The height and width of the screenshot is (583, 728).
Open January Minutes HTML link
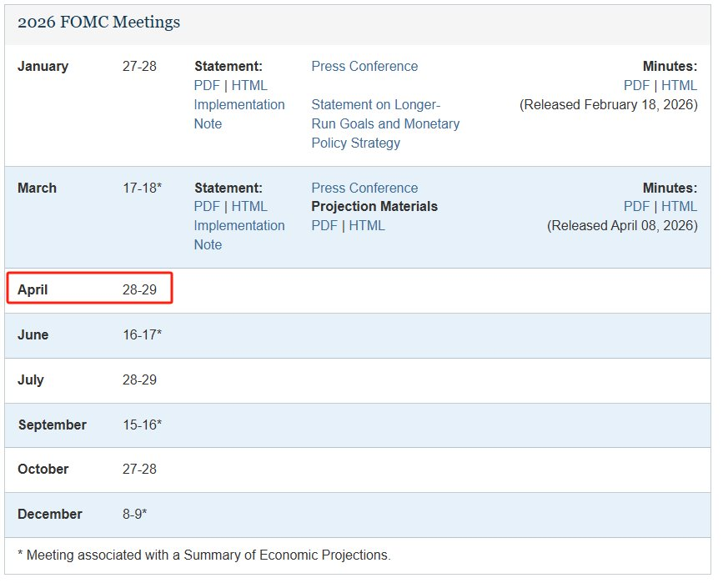tap(679, 85)
